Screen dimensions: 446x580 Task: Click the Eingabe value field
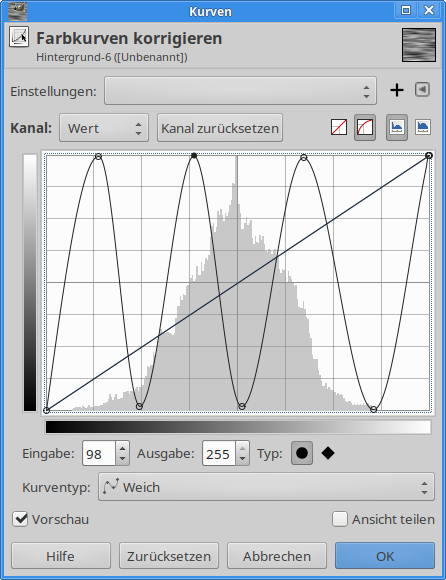99,453
